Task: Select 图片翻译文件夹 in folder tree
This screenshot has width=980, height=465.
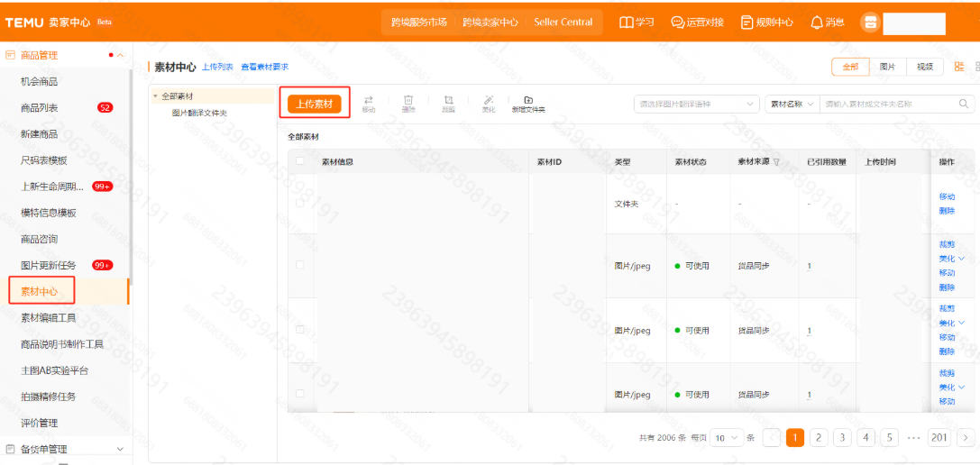Action: point(199,114)
